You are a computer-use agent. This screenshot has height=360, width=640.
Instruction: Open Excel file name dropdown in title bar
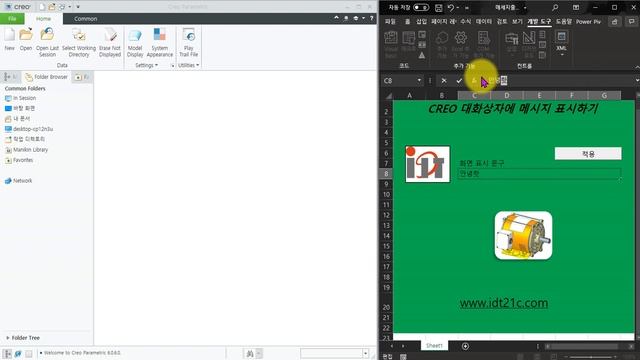pyautogui.click(x=525, y=8)
